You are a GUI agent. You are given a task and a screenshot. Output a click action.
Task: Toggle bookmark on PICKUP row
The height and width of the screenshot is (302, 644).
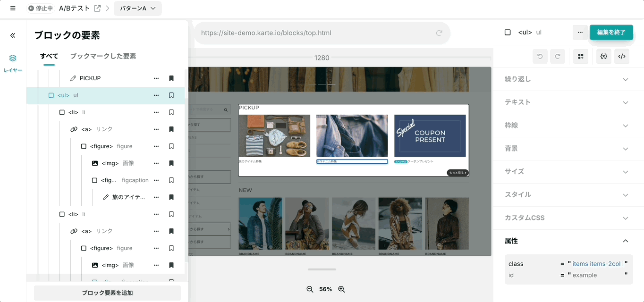pyautogui.click(x=171, y=78)
